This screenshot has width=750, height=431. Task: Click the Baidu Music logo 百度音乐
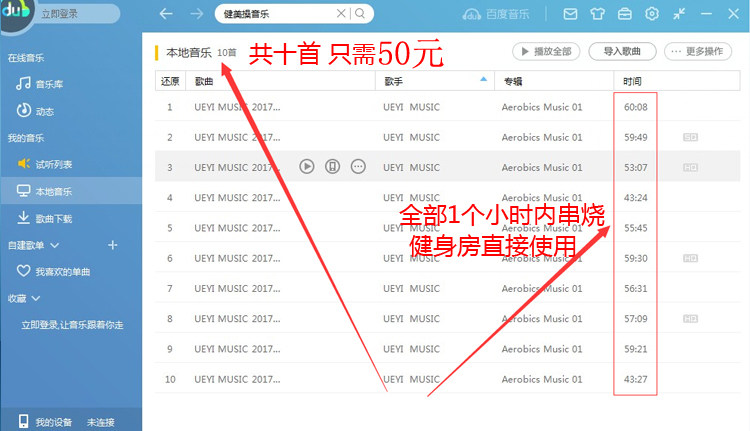tap(496, 14)
